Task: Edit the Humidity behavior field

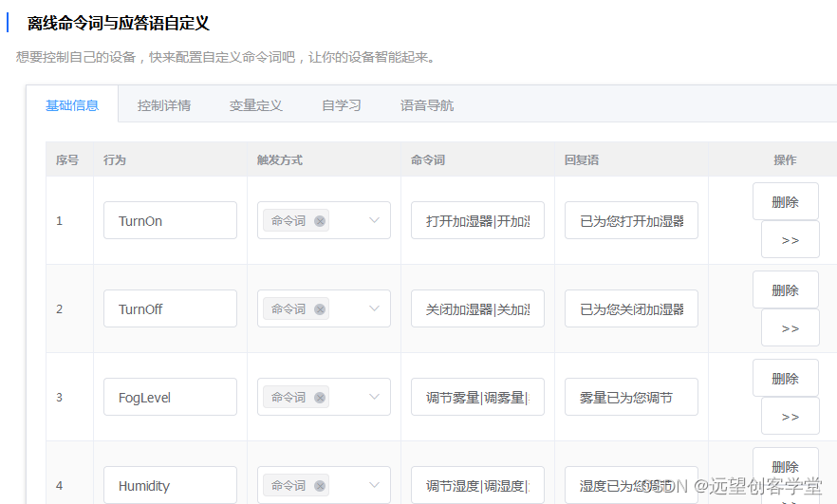Action: coord(170,485)
